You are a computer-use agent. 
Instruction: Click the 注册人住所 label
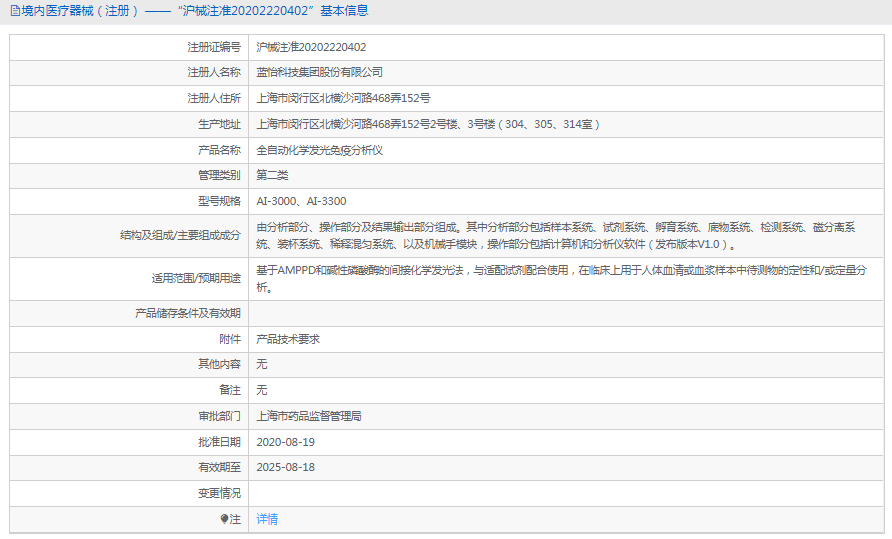(x=214, y=98)
